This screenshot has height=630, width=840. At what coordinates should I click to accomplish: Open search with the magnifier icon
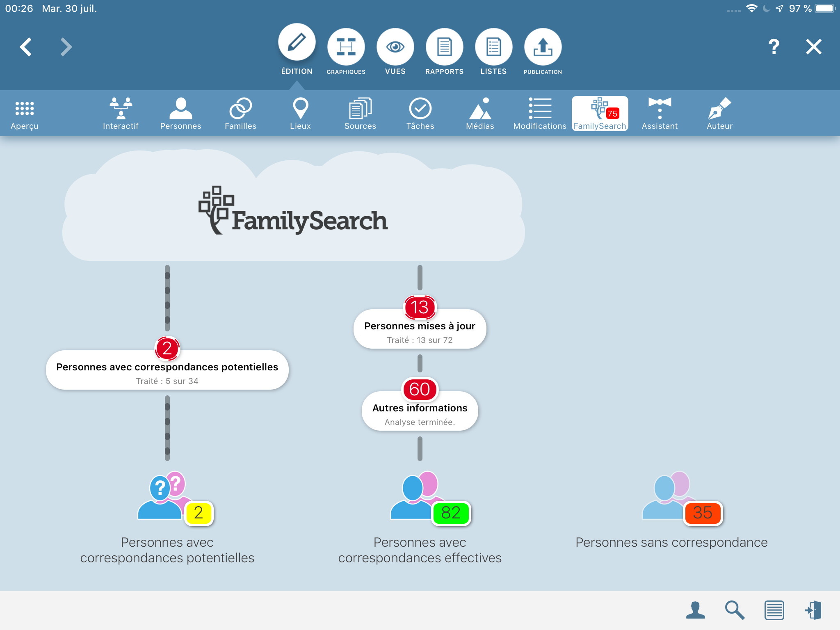[735, 610]
